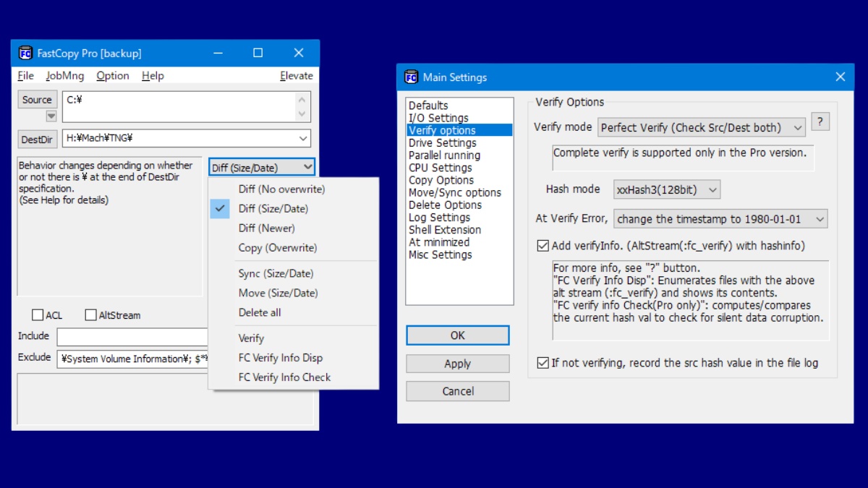Open the At Verify Error dropdown

point(720,218)
